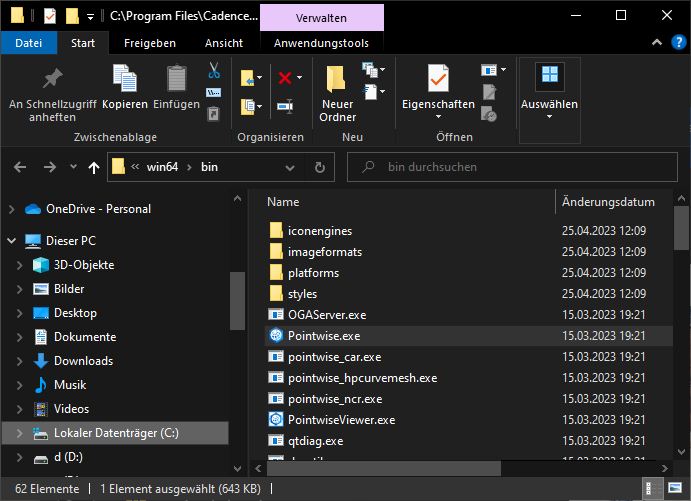Click the copy path icon in Zwischenablage
691x501 pixels.
coord(214,93)
